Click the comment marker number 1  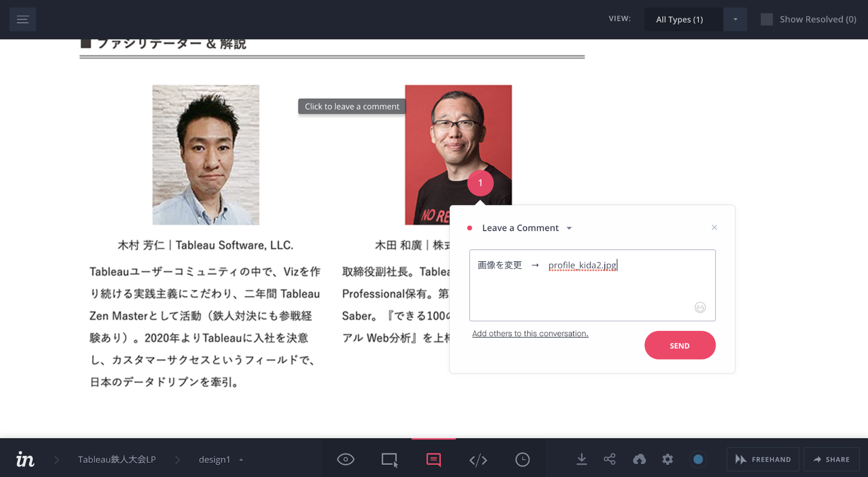[480, 183]
